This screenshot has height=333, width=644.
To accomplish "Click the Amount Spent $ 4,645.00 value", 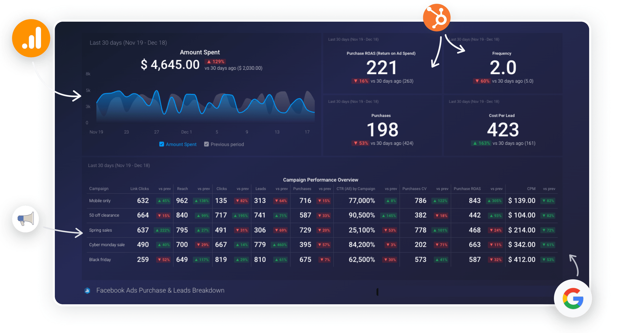I will [170, 64].
